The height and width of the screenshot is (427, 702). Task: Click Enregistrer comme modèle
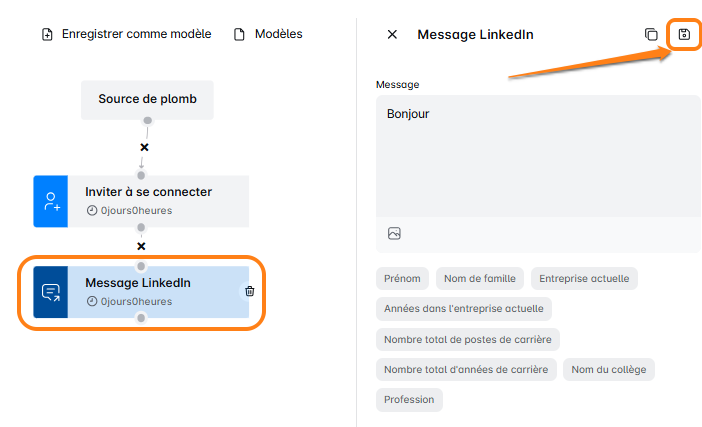click(x=127, y=35)
